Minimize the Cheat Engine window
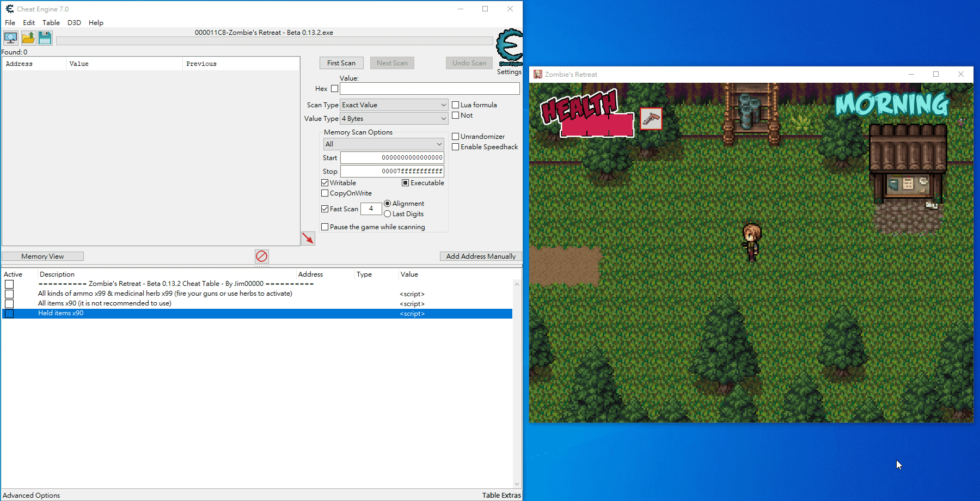Viewport: 980px width, 501px height. click(461, 9)
